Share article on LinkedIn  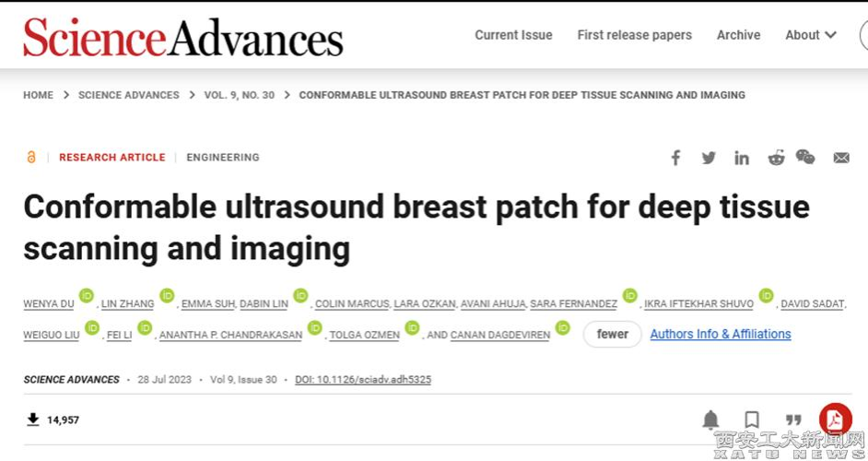tap(742, 158)
